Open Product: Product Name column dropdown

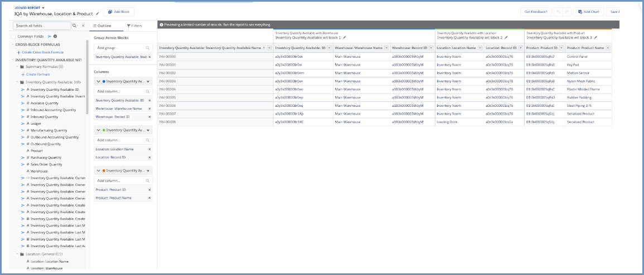[608, 48]
